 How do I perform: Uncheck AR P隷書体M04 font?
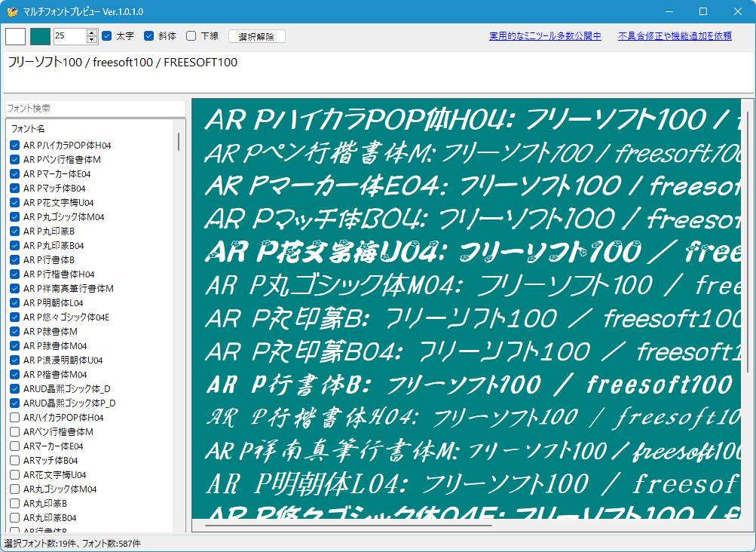pos(15,346)
